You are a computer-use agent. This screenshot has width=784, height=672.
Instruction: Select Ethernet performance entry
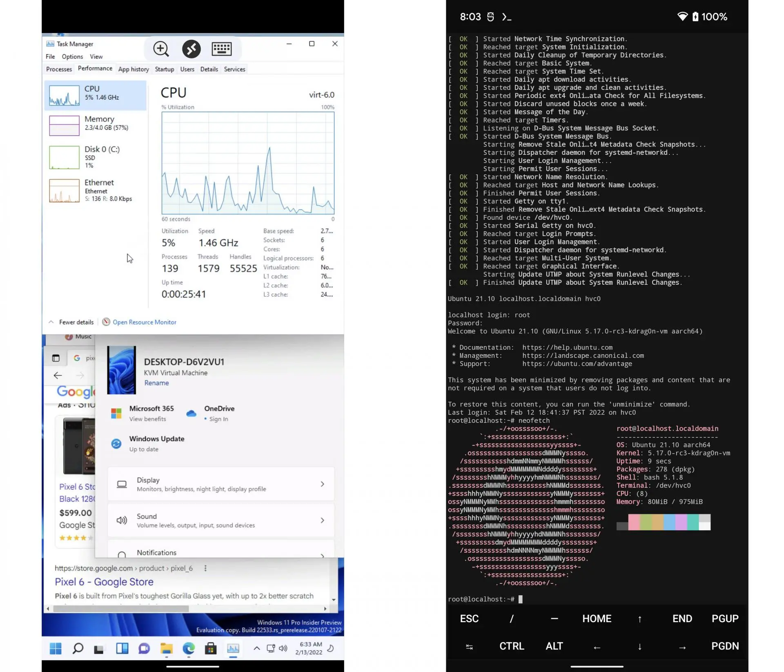(96, 190)
